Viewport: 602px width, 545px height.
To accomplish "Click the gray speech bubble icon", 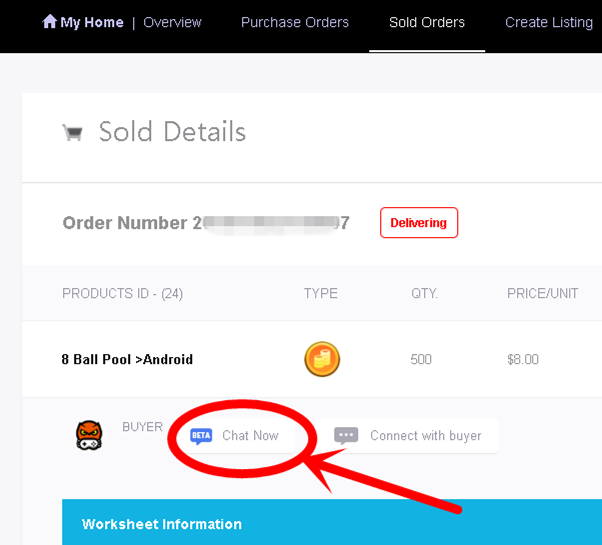I will point(346,436).
